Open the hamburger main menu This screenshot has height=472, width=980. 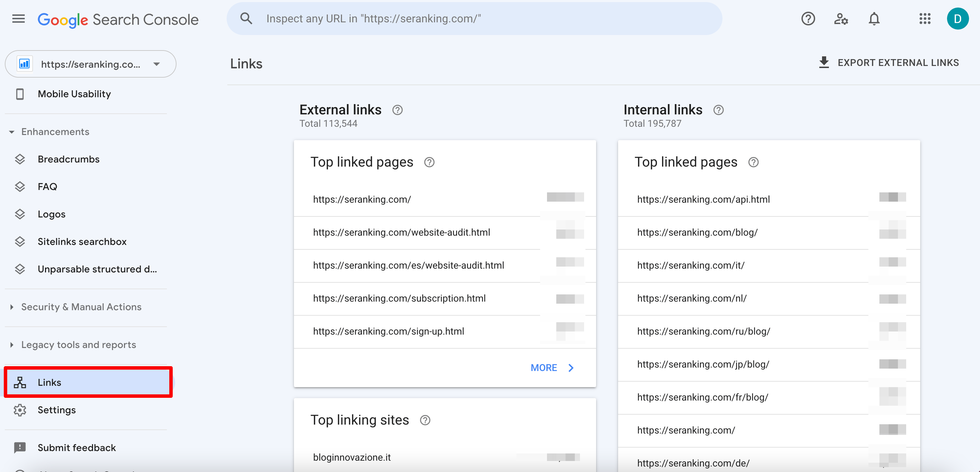click(x=18, y=19)
